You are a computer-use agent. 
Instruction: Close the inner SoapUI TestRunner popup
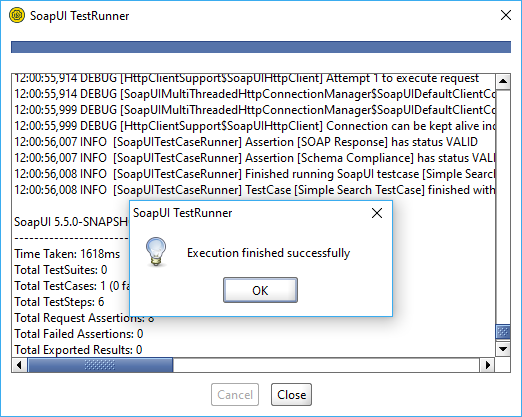click(377, 213)
